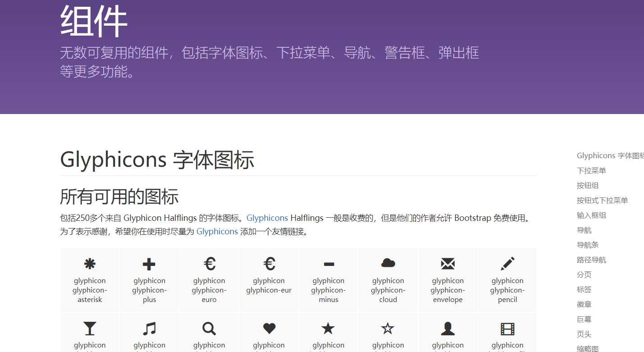
Task: Click the cocktail glass glyphicon
Action: tap(90, 329)
